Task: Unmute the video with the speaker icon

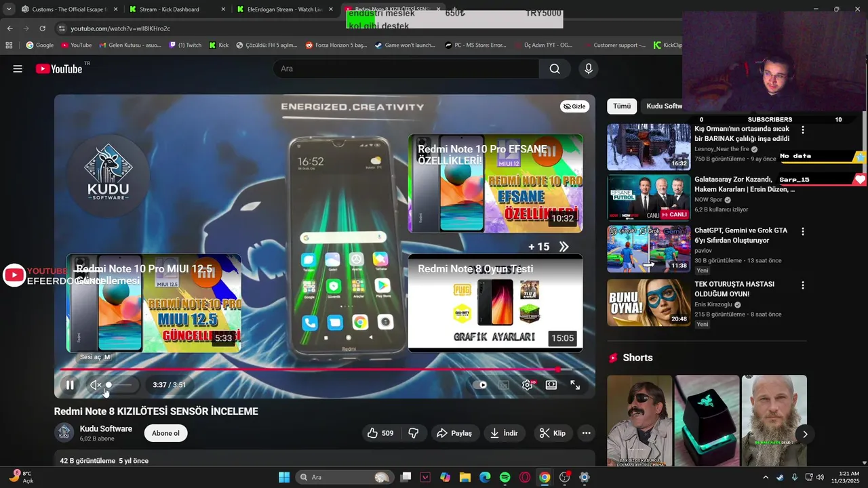Action: tap(96, 385)
